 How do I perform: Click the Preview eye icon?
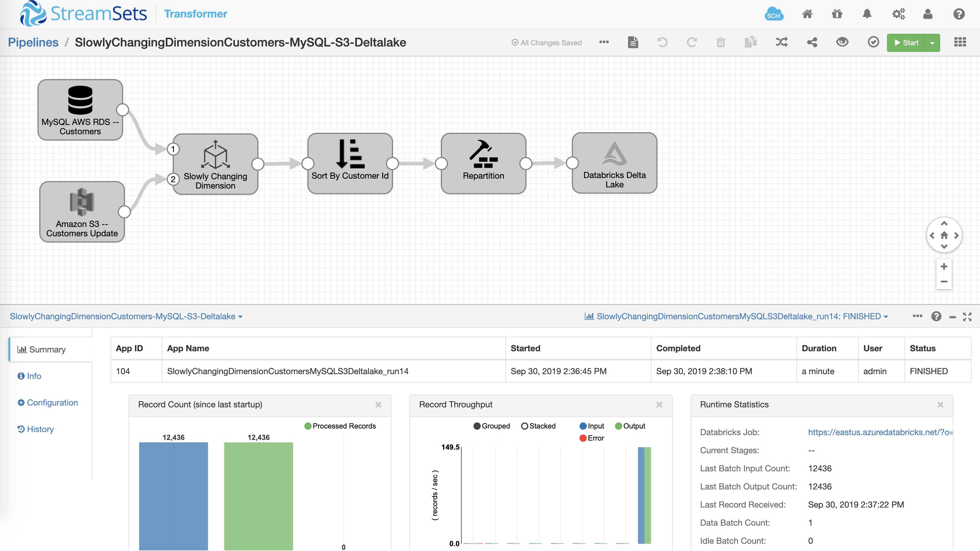842,42
